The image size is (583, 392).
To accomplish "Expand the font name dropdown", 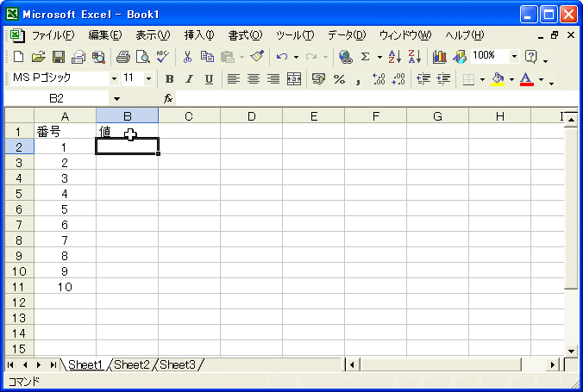I will coord(114,78).
